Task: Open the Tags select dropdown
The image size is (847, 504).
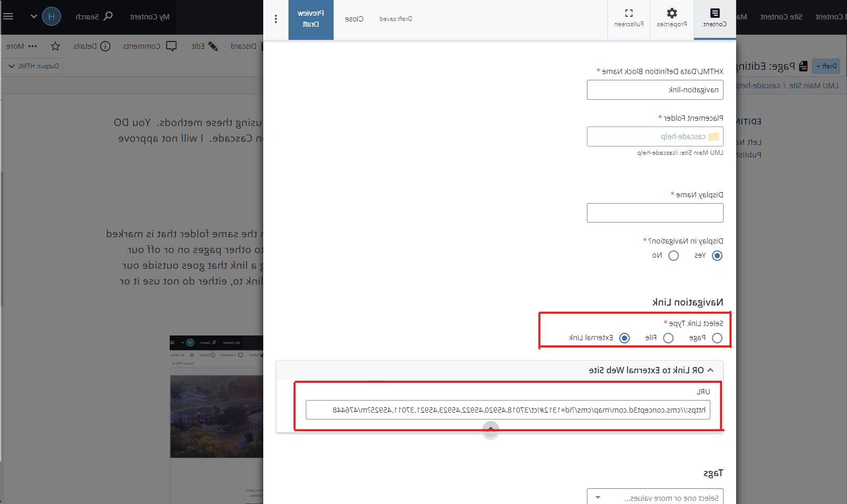Action: (x=655, y=497)
